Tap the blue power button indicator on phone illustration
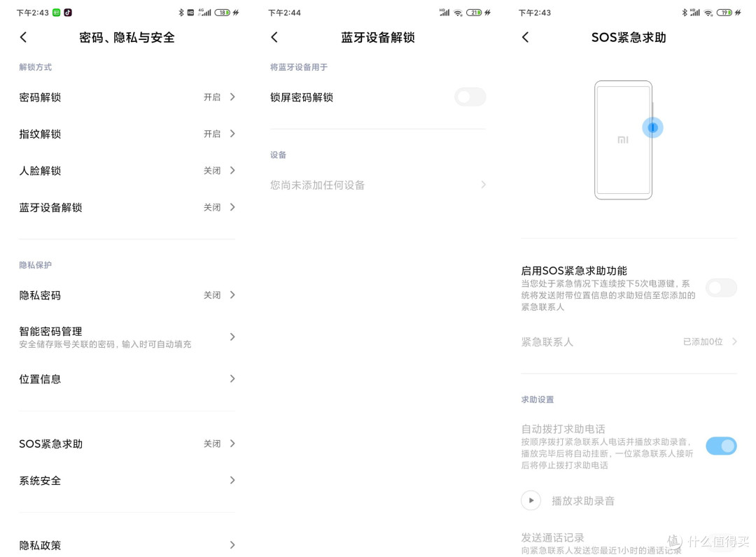 (x=653, y=127)
